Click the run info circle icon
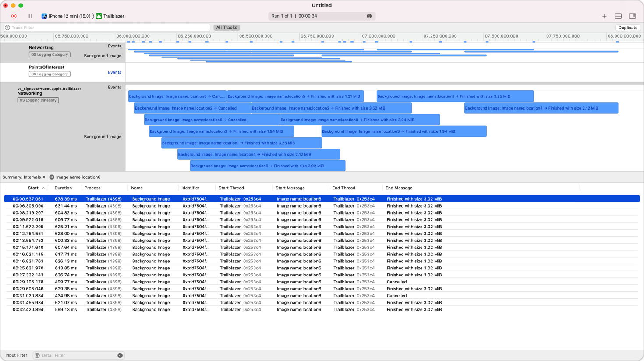This screenshot has width=644, height=361. [369, 16]
